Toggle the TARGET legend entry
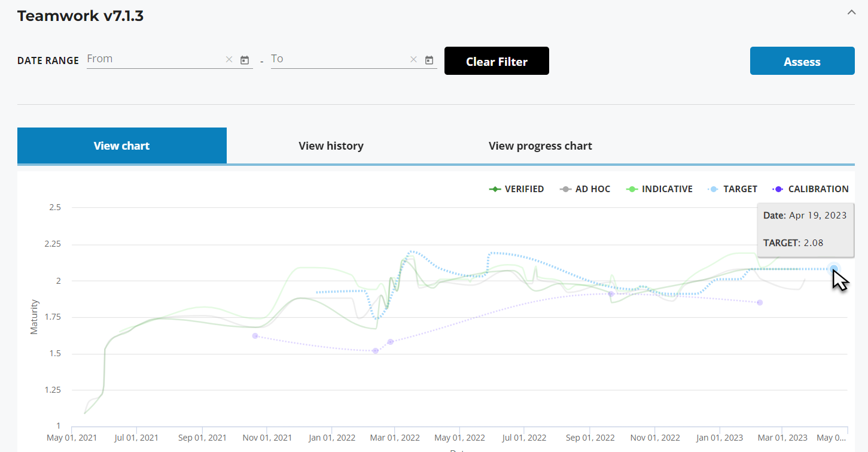Image resolution: width=868 pixels, height=452 pixels. (733, 189)
